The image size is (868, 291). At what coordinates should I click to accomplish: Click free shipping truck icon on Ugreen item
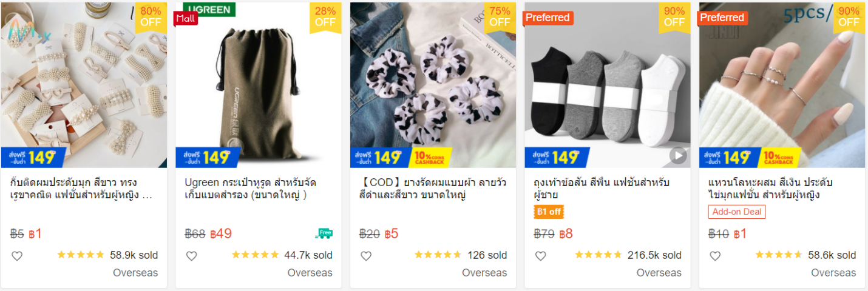tap(324, 233)
